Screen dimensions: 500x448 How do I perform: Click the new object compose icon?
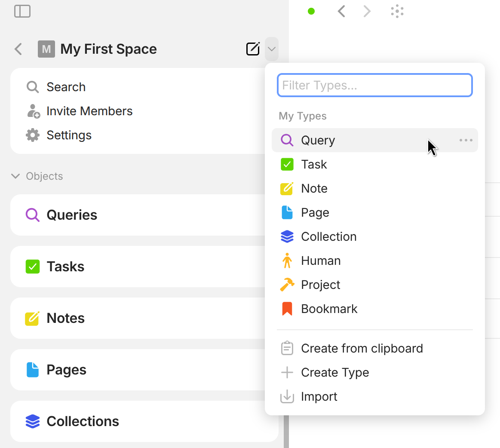click(253, 49)
